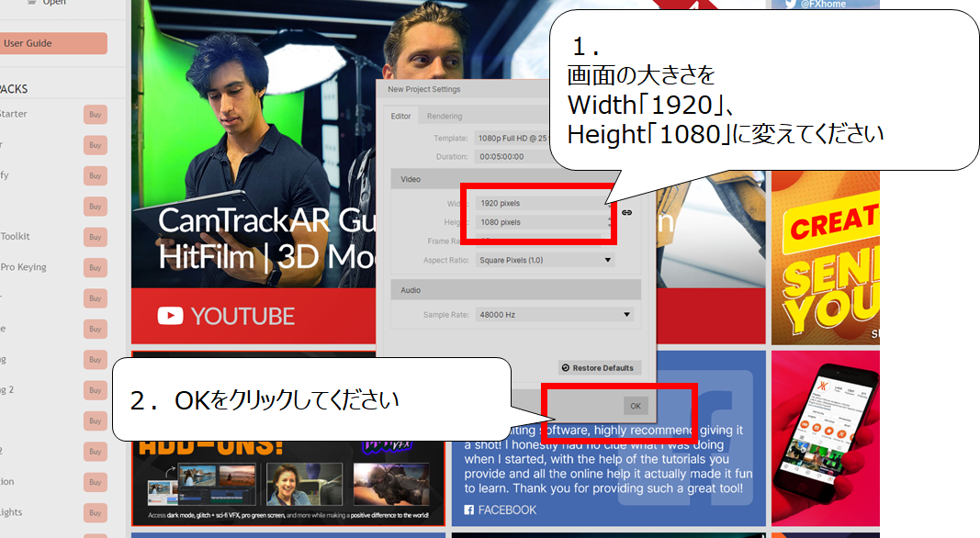980x538 pixels.
Task: Click the Video section header
Action: pyautogui.click(x=515, y=179)
